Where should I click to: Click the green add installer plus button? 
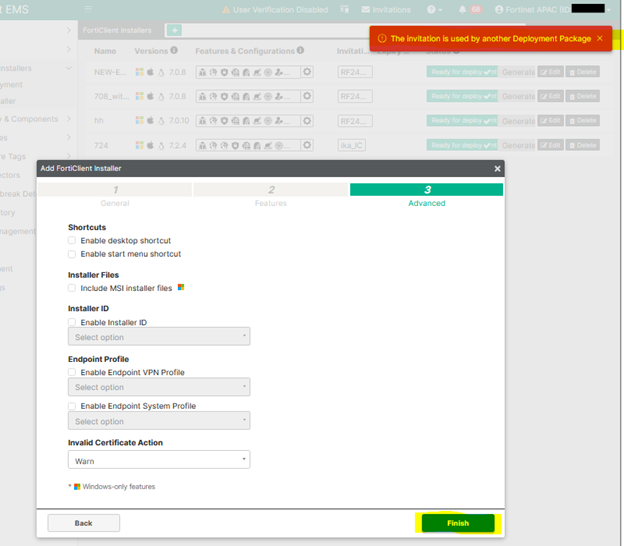174,30
